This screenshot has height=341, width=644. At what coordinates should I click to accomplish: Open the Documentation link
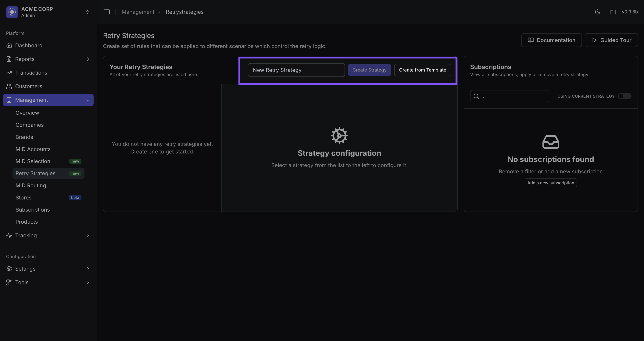551,40
